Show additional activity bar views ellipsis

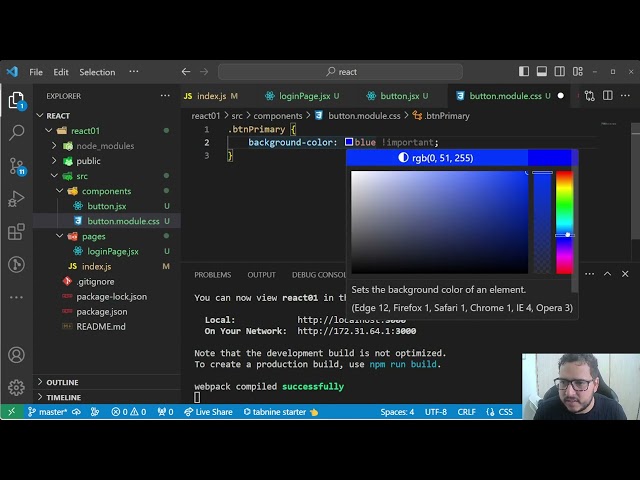16,297
